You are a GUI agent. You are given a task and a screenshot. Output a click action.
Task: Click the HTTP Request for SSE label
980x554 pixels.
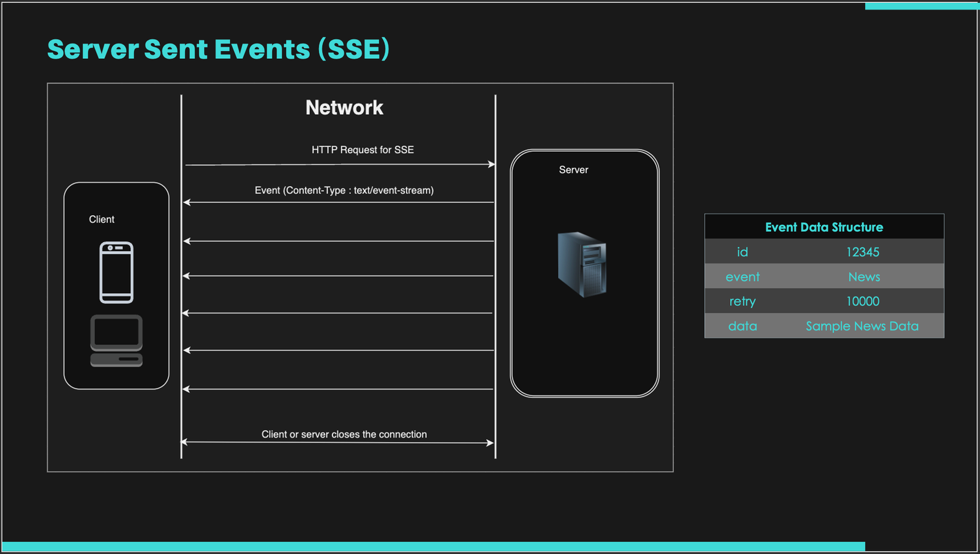[363, 150]
